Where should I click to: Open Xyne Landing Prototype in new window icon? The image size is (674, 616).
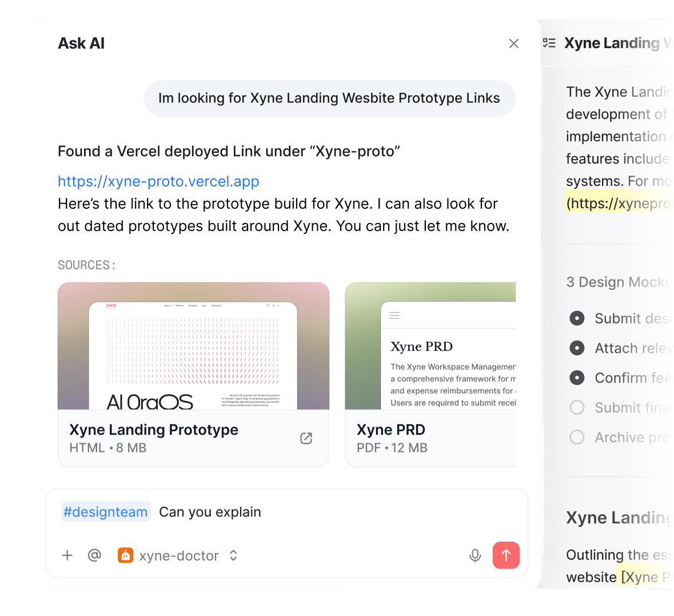(x=306, y=438)
